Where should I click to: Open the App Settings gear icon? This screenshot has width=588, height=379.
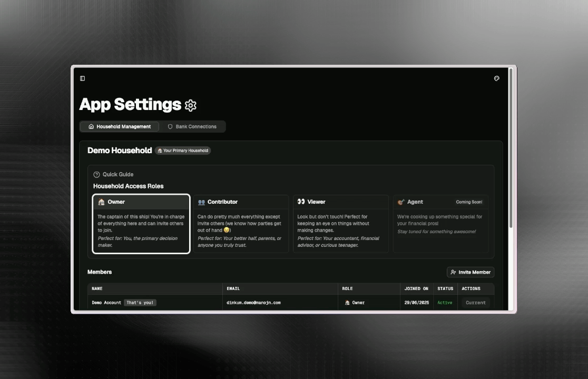[x=190, y=105]
